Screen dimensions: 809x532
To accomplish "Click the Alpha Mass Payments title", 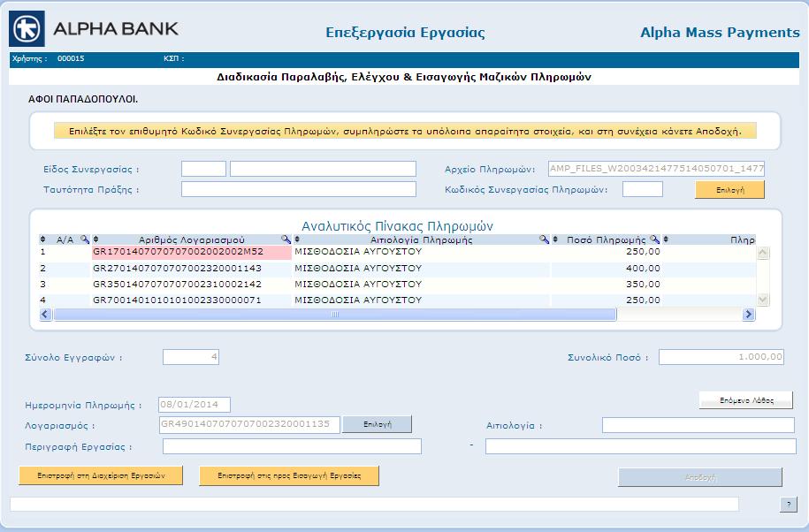I will 720,33.
